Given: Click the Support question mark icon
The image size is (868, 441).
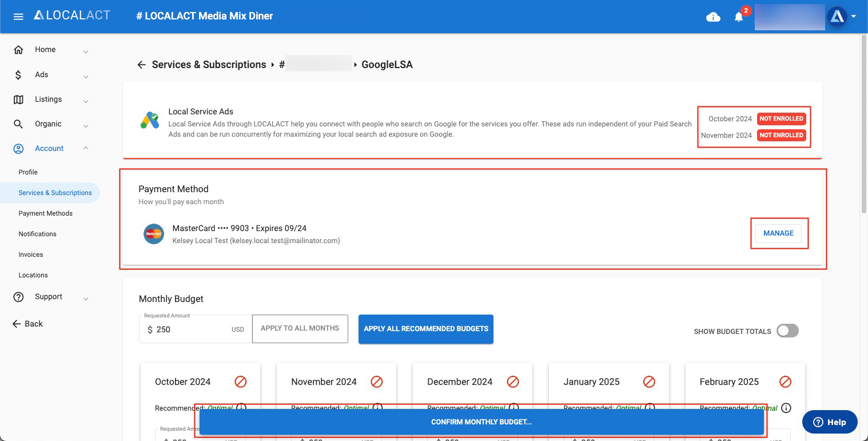Looking at the screenshot, I should pyautogui.click(x=18, y=297).
